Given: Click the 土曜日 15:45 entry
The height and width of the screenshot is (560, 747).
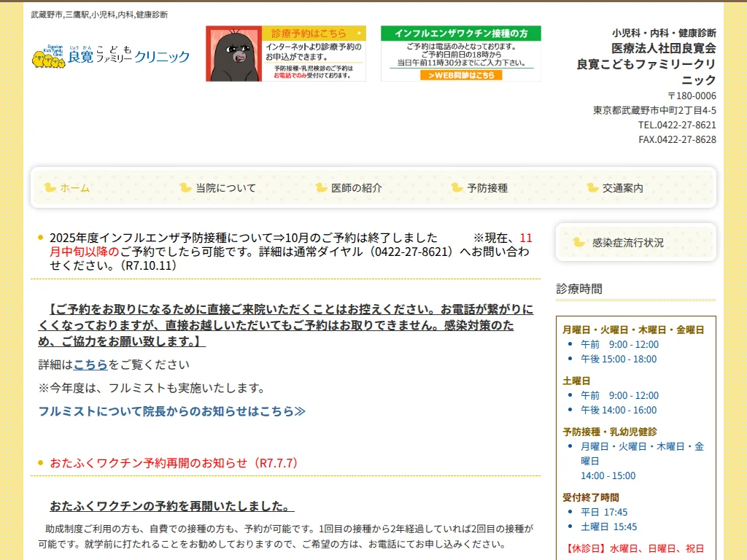Looking at the screenshot, I should point(609,527).
